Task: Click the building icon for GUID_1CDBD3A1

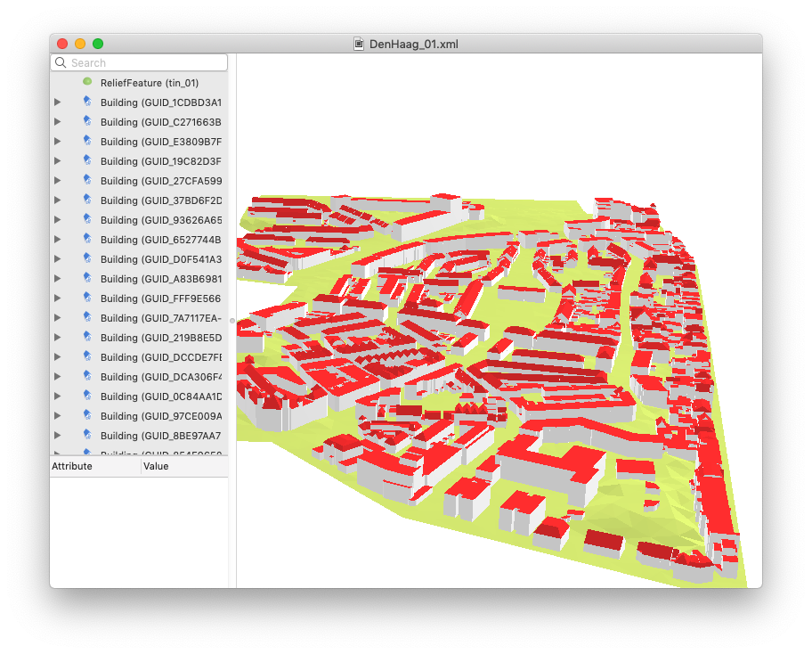Action: 87,102
